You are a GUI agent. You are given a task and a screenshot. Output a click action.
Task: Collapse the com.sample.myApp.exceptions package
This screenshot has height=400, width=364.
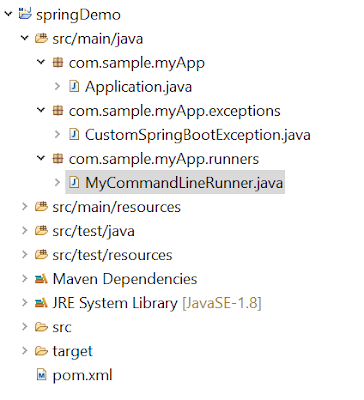click(x=41, y=110)
